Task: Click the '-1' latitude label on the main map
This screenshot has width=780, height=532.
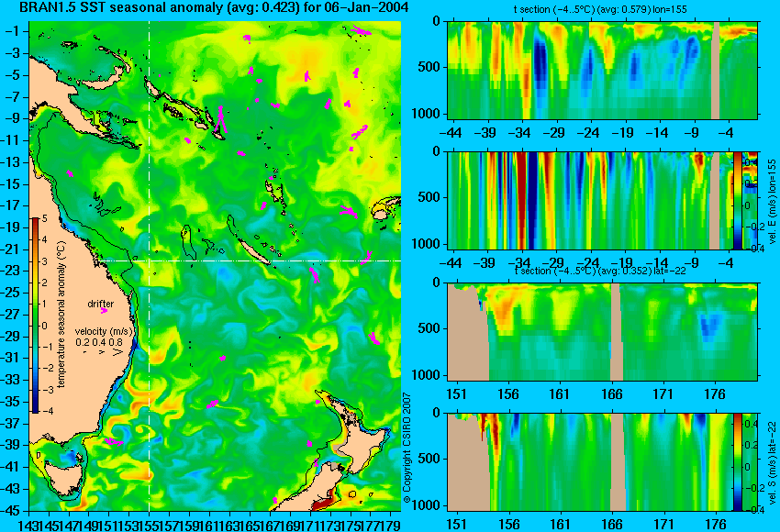Action: 15,31
